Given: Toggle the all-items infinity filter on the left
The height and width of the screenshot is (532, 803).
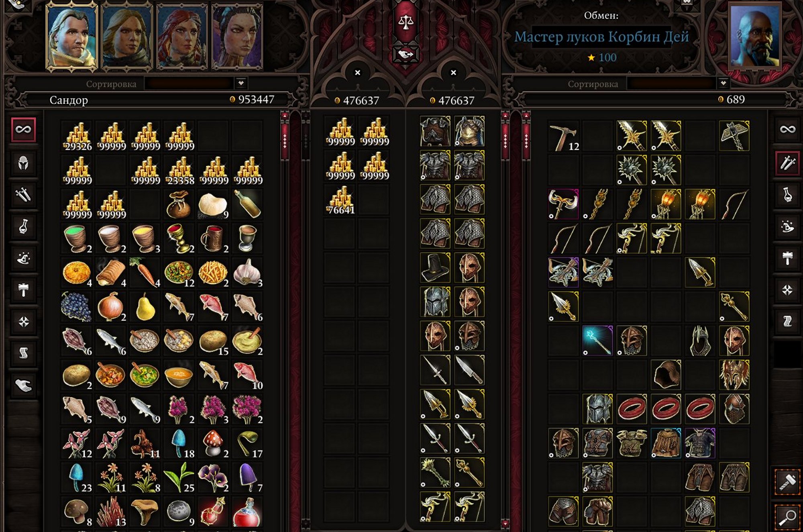Looking at the screenshot, I should pyautogui.click(x=23, y=130).
